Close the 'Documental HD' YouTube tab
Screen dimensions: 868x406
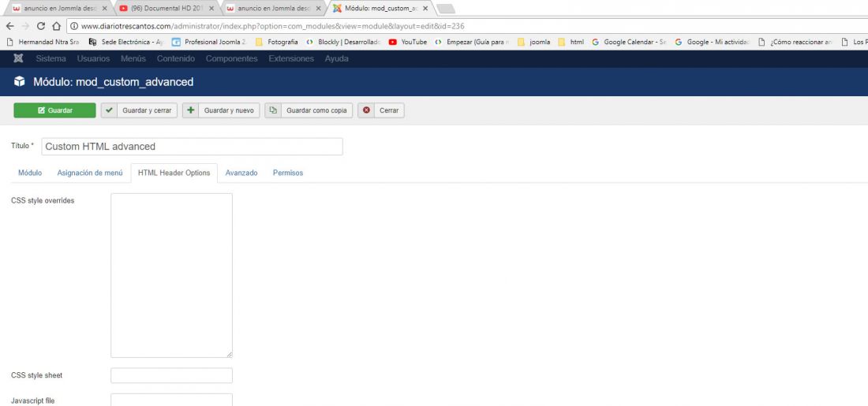pyautogui.click(x=211, y=9)
